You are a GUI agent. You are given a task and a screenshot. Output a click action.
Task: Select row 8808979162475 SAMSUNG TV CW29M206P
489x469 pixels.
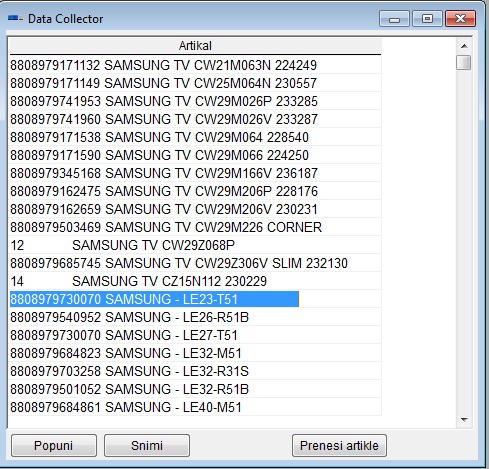click(x=195, y=191)
